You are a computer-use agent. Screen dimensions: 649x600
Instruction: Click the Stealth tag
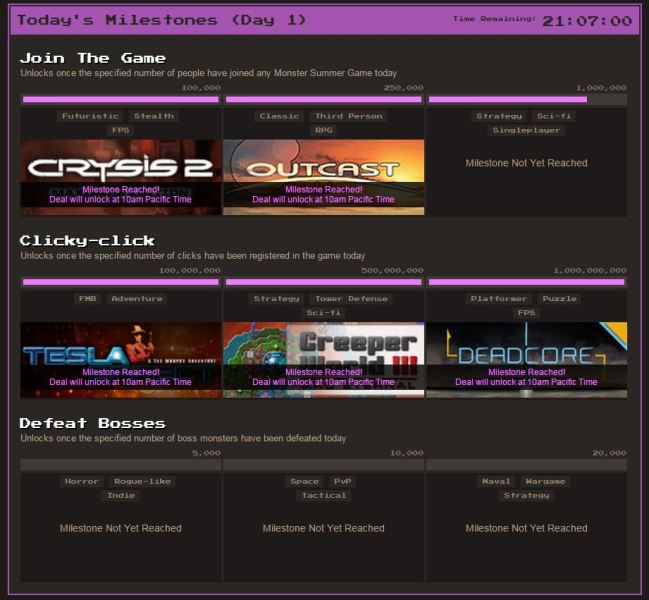tap(154, 116)
